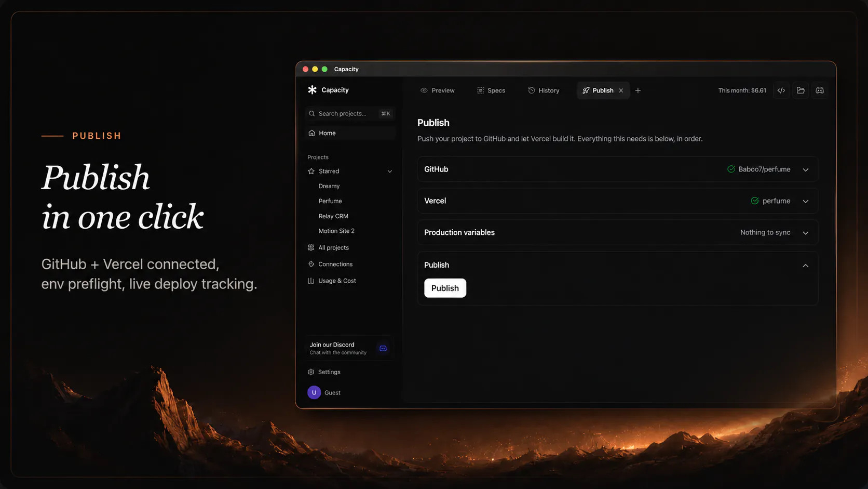
Task: Click the Connections plug icon
Action: 311,264
